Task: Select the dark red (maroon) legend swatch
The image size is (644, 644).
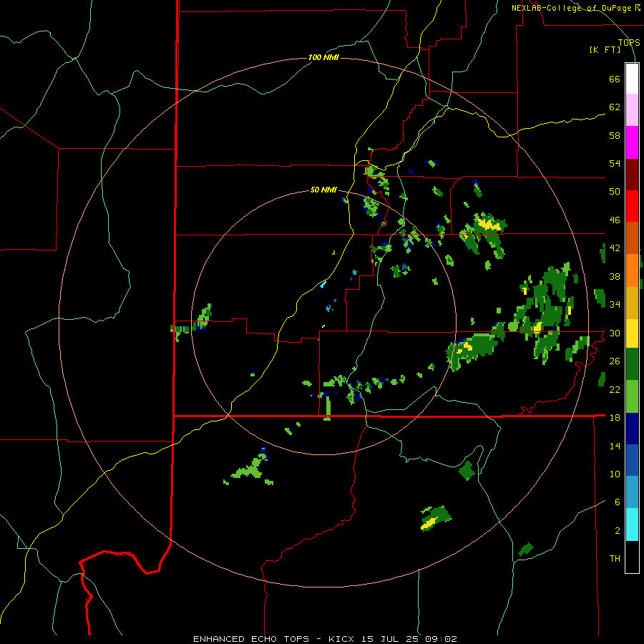Action: click(632, 175)
